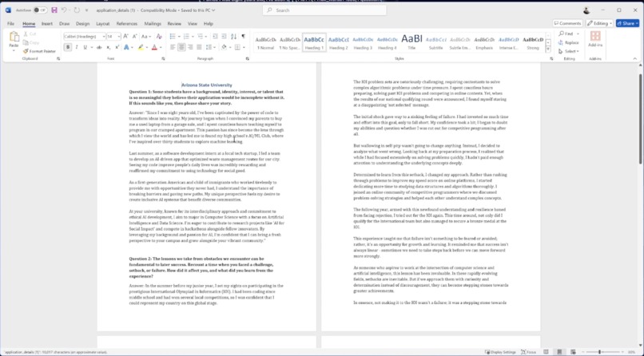Switch to the Design tab
Image resolution: width=644 pixels, height=356 pixels.
tap(82, 24)
